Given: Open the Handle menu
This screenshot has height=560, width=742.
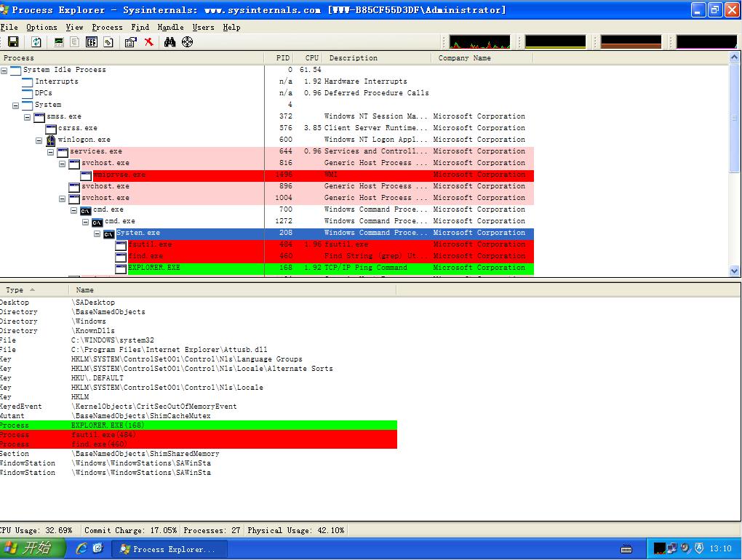Looking at the screenshot, I should point(170,28).
